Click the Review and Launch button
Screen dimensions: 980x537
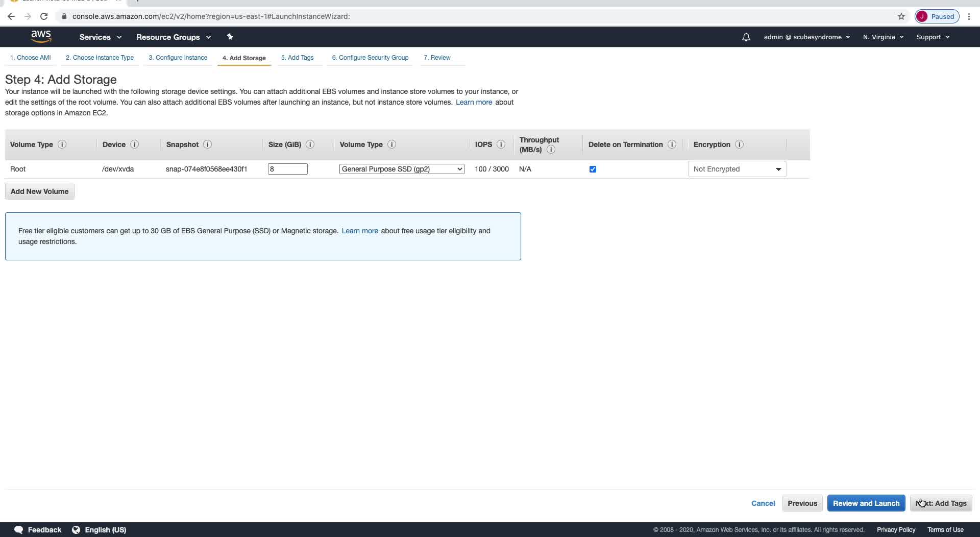[x=866, y=503]
